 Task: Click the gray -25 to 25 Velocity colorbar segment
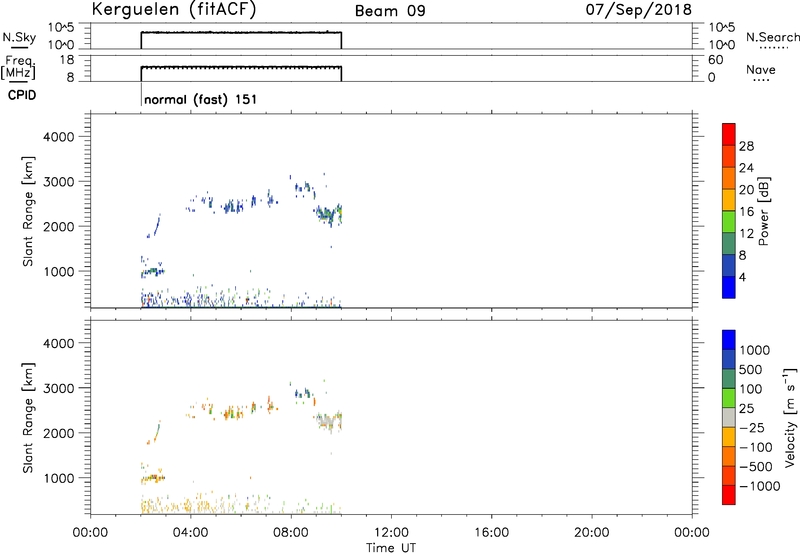click(729, 417)
